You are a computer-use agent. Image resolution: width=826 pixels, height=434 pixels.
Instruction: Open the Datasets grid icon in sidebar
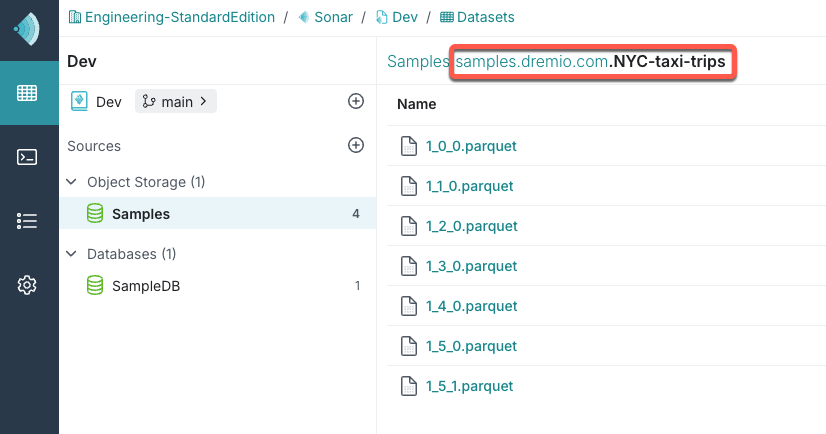pyautogui.click(x=28, y=93)
